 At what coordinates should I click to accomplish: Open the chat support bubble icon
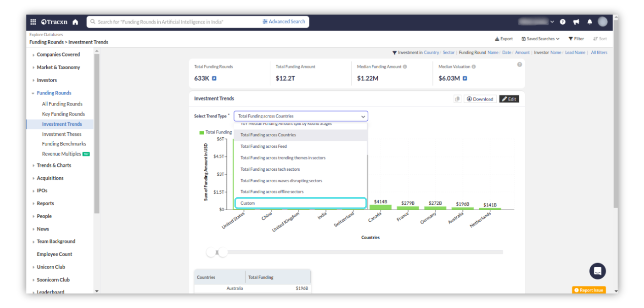tap(597, 271)
